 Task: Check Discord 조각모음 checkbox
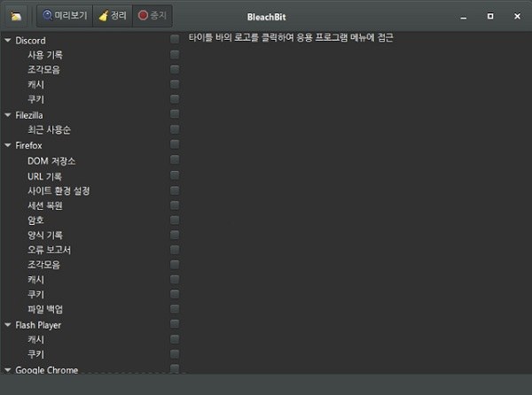click(x=175, y=69)
